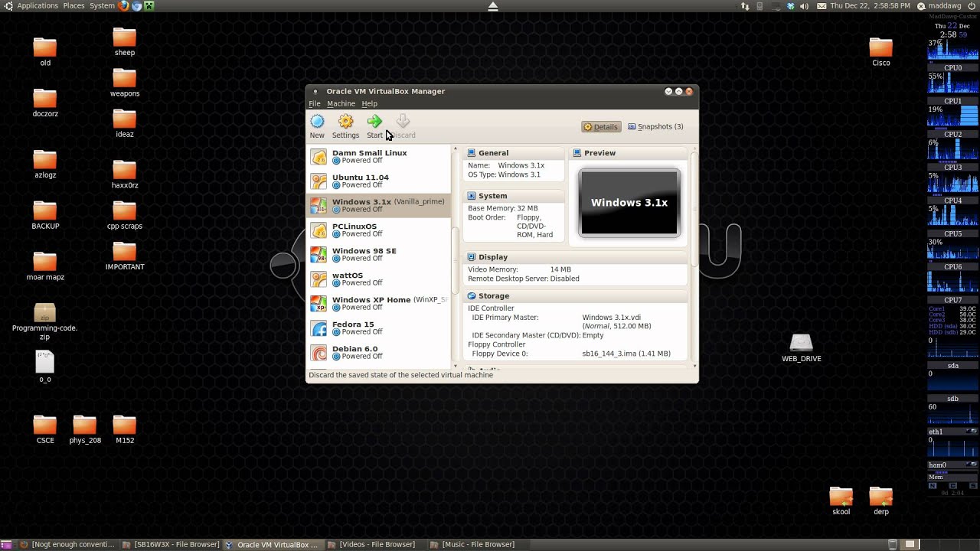Start the VM with green arrow
This screenshot has height=551, width=980.
(x=374, y=121)
